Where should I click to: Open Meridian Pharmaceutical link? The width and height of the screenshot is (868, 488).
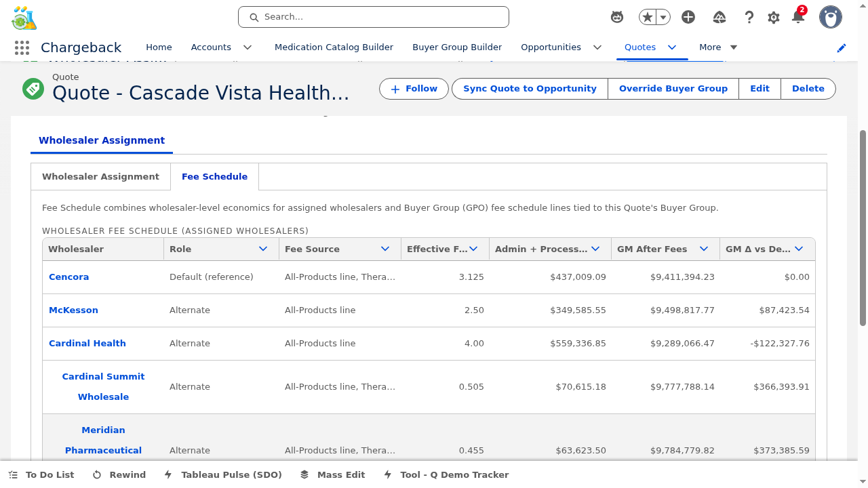pyautogui.click(x=103, y=440)
